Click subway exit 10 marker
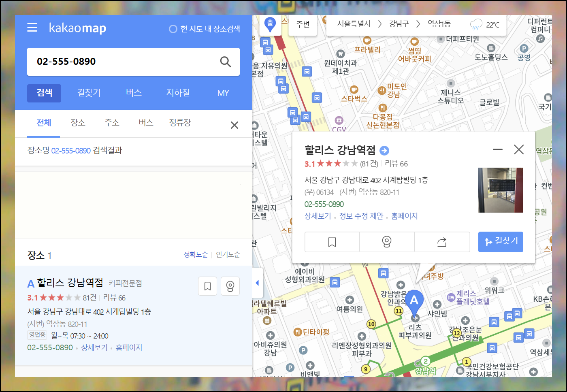The width and height of the screenshot is (567, 392). 371,324
